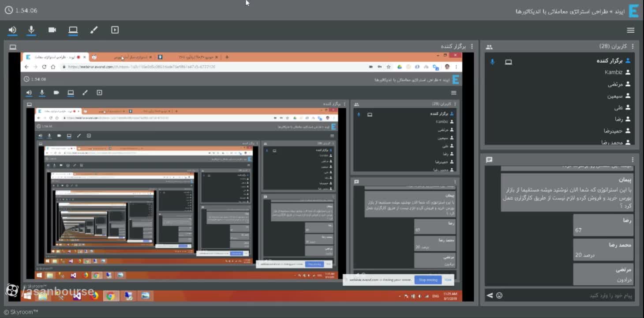Click محمد رضا's chat message '20 درصد'

point(603,250)
